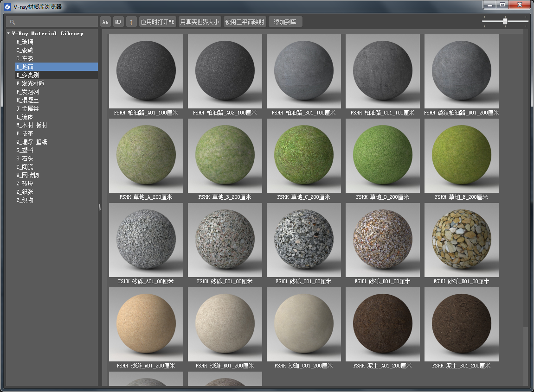Toggle 应用时打开ME option
Image resolution: width=534 pixels, height=392 pixels.
coord(158,22)
